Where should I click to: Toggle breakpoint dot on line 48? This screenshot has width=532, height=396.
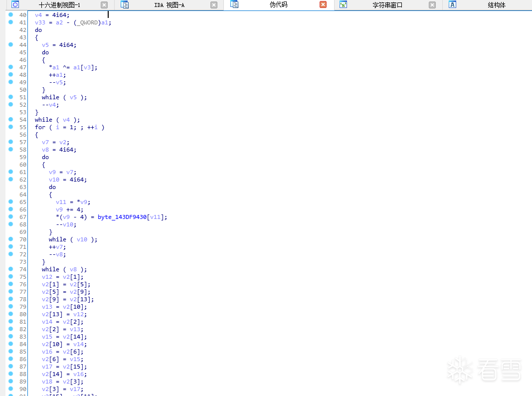point(11,74)
